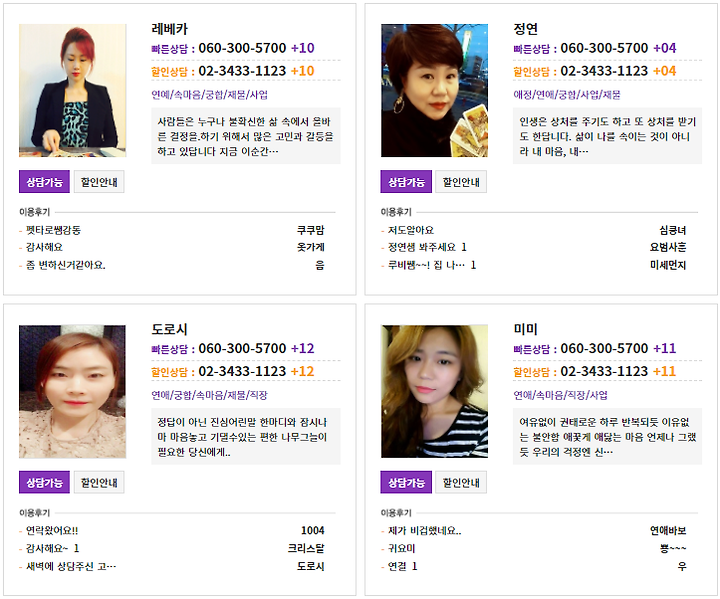This screenshot has width=720, height=599.
Task: Open the 미미 name heading
Action: pos(525,329)
